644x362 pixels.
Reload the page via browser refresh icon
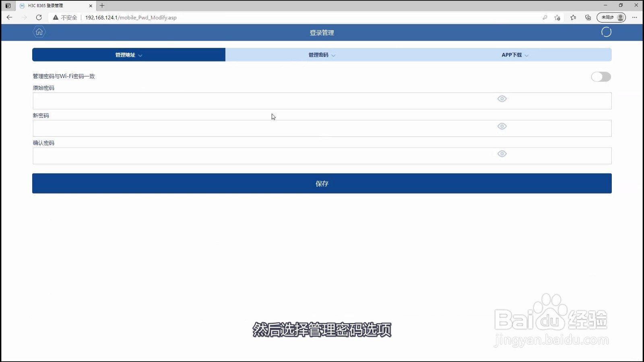point(39,17)
